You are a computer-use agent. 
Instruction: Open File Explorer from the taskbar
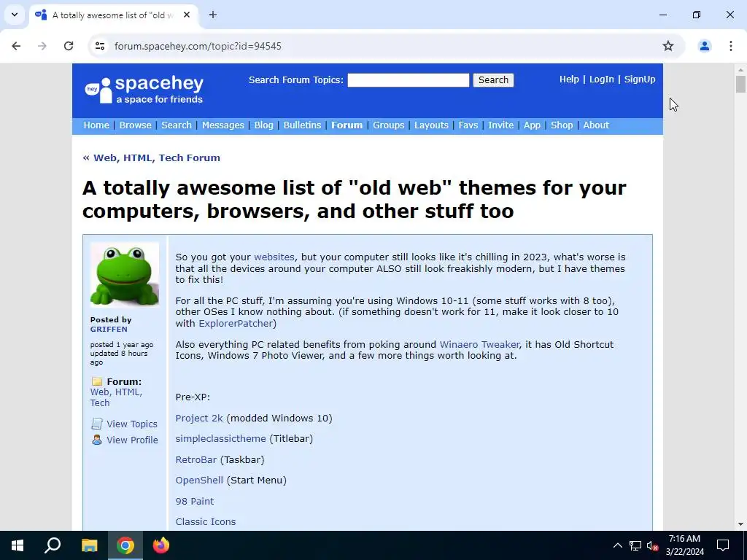click(89, 545)
